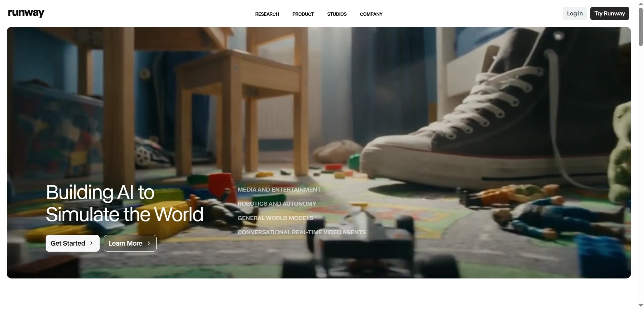Click the Runway logo to go home
644x309 pixels.
[26, 13]
